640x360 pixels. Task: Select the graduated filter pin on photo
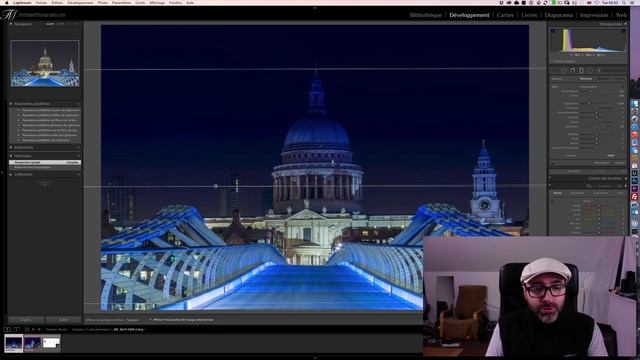(x=216, y=186)
